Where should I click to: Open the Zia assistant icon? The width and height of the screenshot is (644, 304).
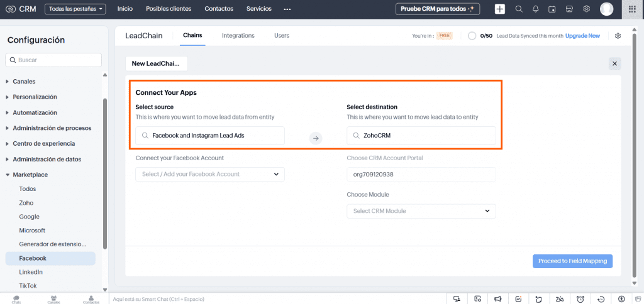(x=560, y=299)
